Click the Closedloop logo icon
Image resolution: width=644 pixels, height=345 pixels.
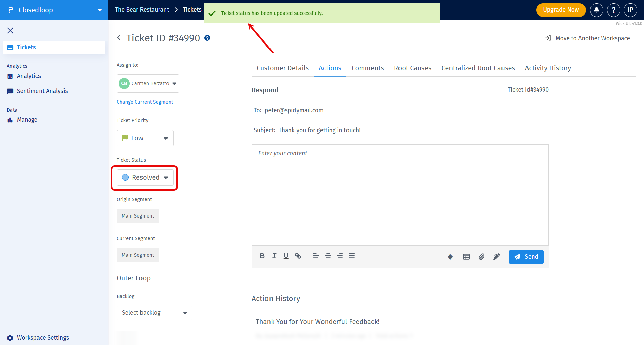point(11,10)
